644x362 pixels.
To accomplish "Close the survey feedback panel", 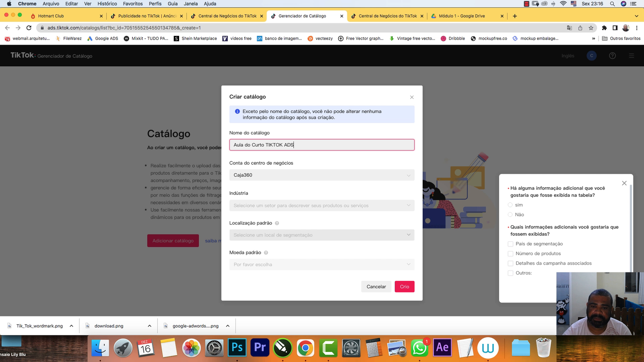I will pos(624,183).
